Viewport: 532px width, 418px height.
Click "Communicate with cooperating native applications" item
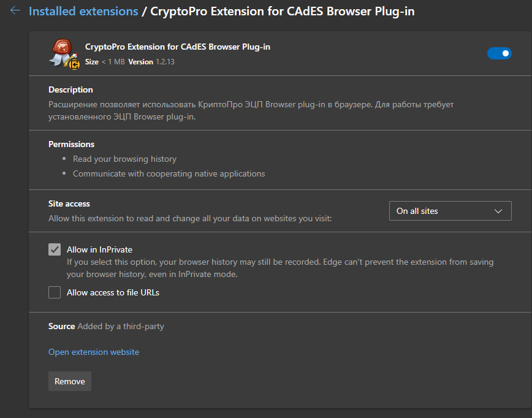click(x=169, y=173)
